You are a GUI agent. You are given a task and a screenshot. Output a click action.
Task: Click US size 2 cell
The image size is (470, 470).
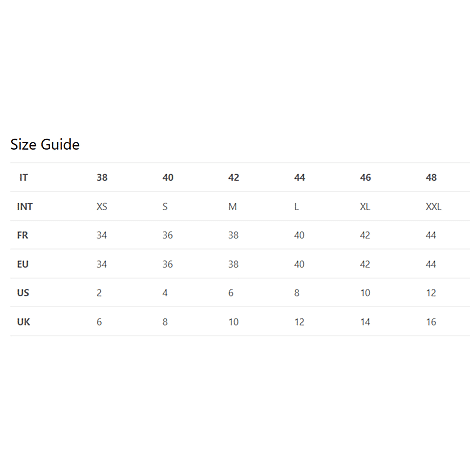point(99,293)
